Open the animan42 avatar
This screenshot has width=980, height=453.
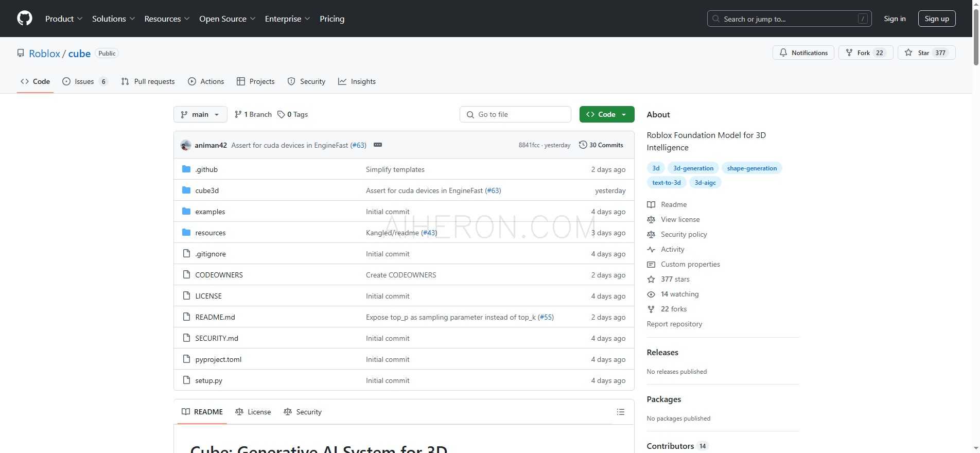point(186,145)
